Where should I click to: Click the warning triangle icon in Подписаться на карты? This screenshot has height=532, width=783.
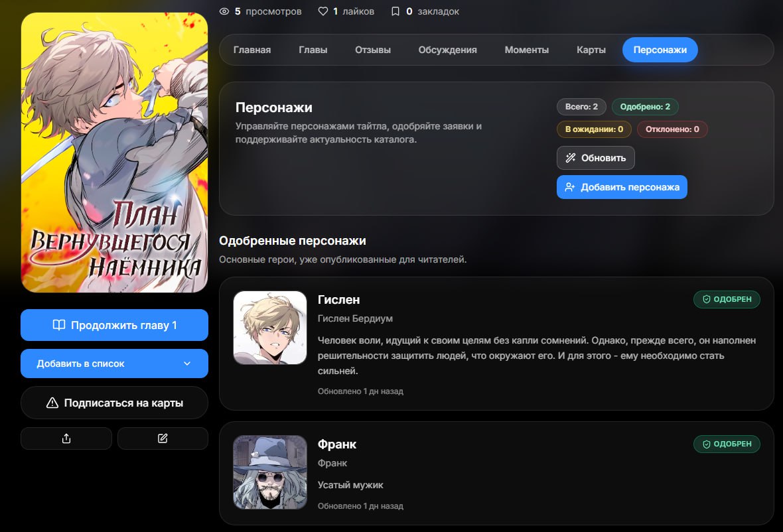[52, 403]
